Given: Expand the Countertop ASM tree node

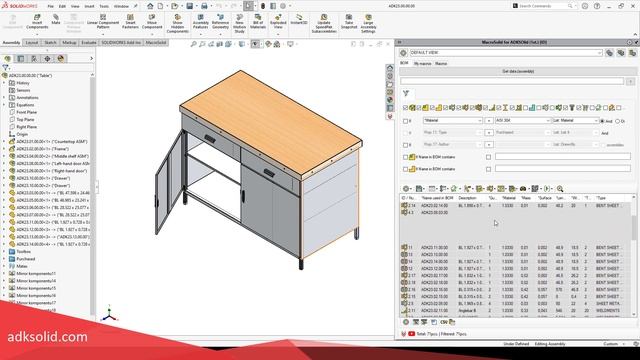Looking at the screenshot, I should (4, 142).
